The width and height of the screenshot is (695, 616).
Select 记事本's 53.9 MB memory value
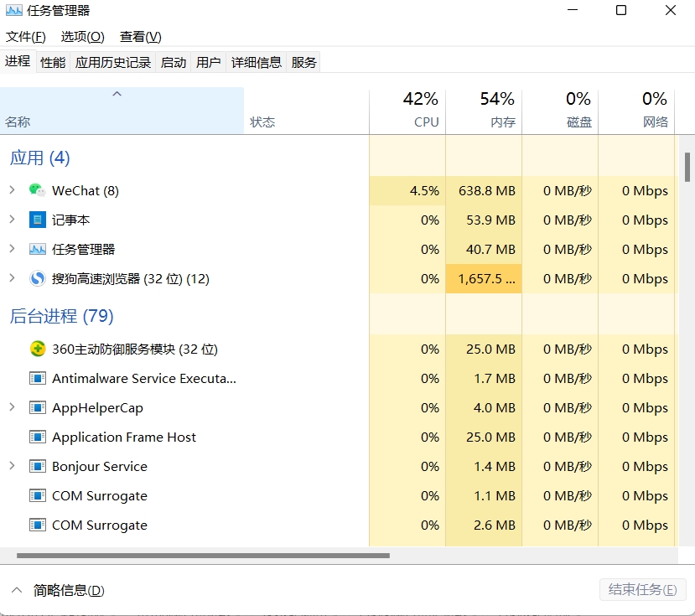[490, 220]
